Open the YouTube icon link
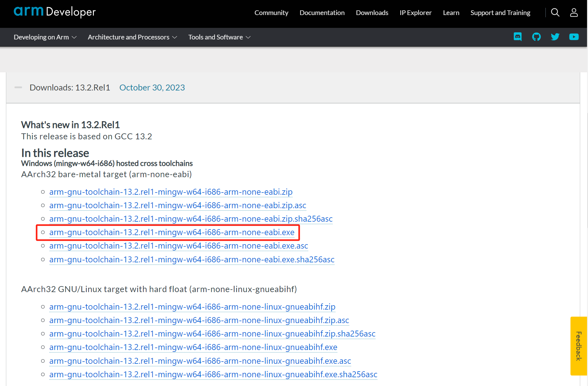This screenshot has width=588, height=386. pos(574,37)
